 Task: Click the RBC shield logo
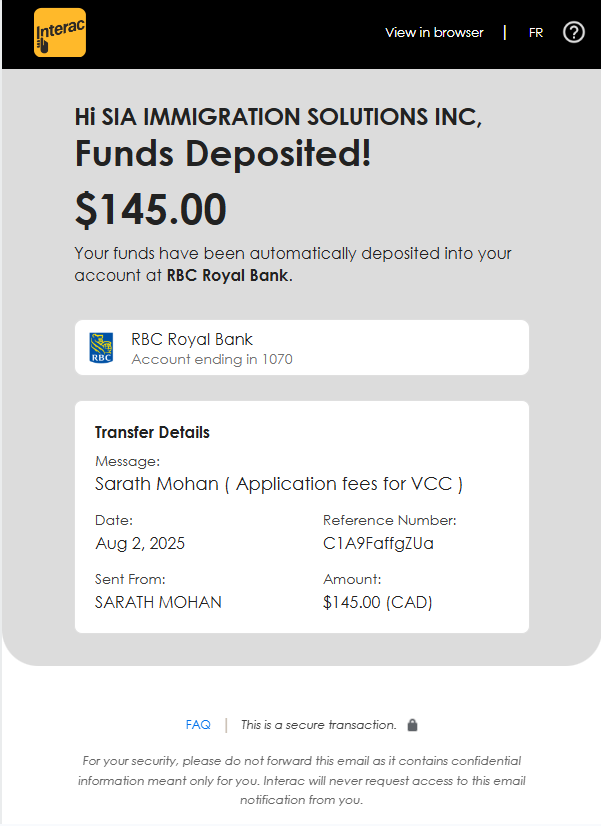101,347
